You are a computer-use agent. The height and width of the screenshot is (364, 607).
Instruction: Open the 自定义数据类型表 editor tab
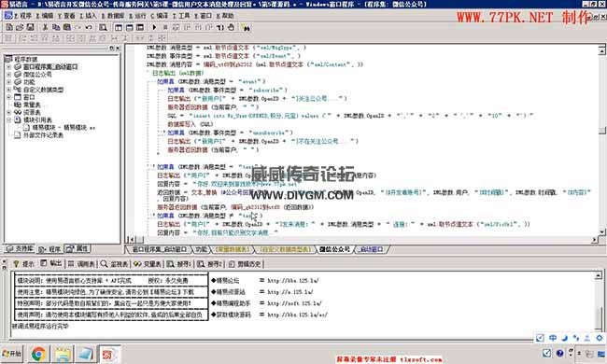285,249
